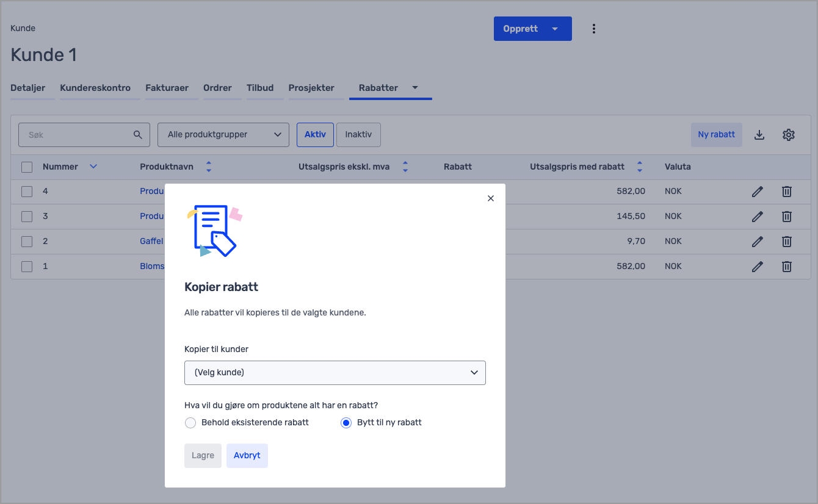Open the Velg kunde dropdown

click(335, 373)
